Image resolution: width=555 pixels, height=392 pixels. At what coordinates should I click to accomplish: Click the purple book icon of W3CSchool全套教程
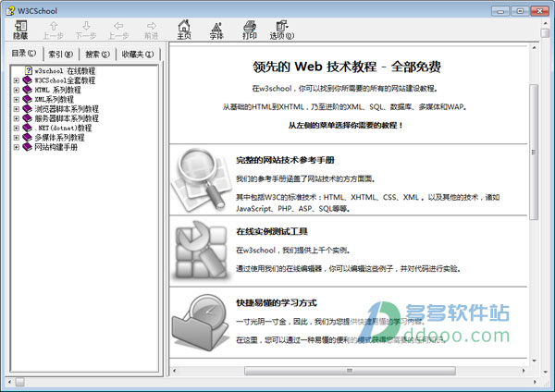27,80
